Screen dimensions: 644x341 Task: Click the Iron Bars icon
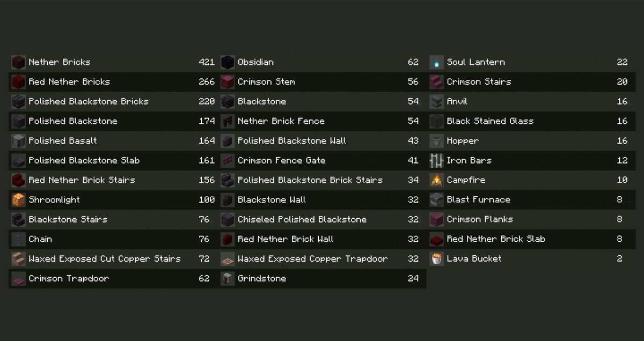pos(436,160)
